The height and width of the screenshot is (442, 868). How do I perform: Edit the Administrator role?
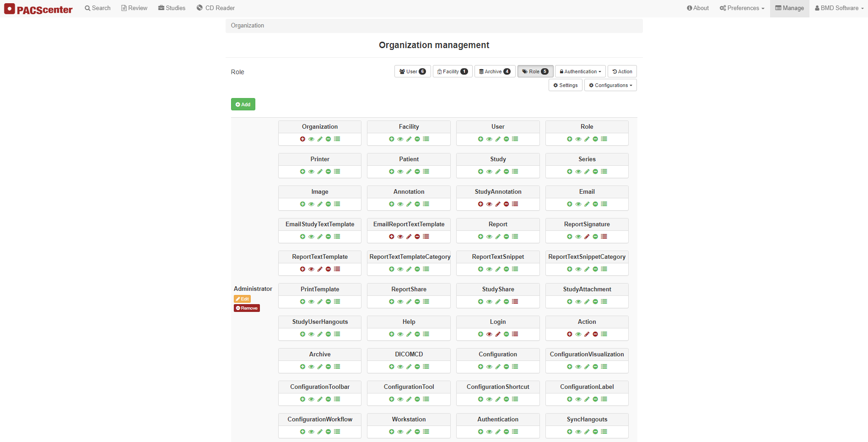tap(242, 299)
